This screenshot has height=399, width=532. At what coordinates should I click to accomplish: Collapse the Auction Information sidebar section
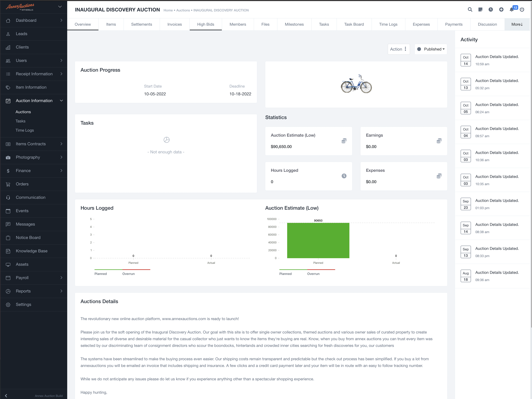tap(61, 101)
